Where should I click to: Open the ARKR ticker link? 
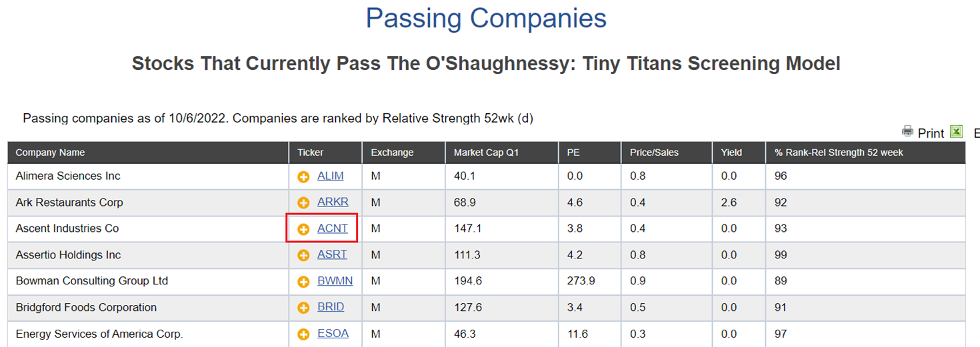point(333,202)
